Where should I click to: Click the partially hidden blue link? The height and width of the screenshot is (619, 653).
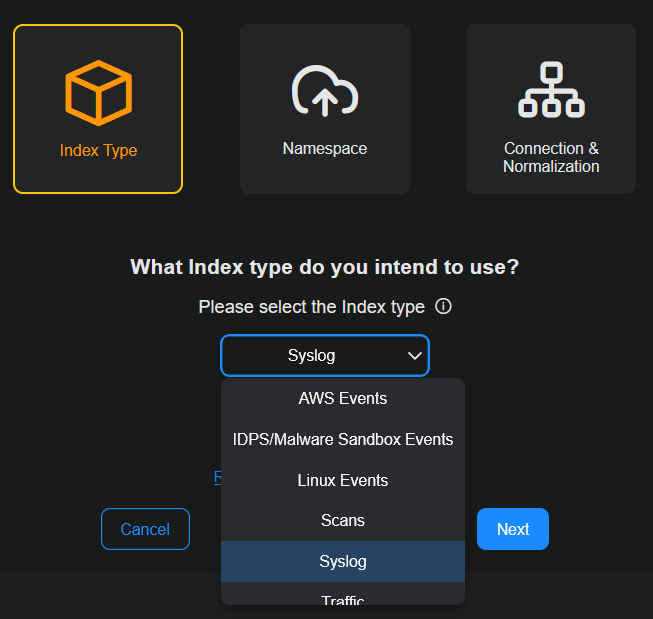coord(217,478)
